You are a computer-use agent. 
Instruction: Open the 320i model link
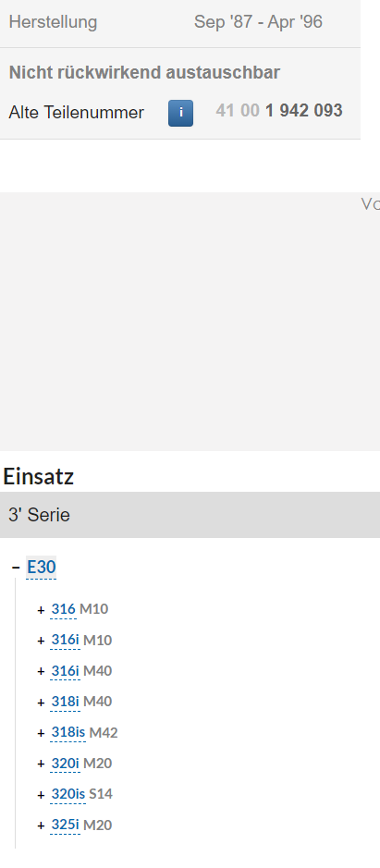(66, 764)
